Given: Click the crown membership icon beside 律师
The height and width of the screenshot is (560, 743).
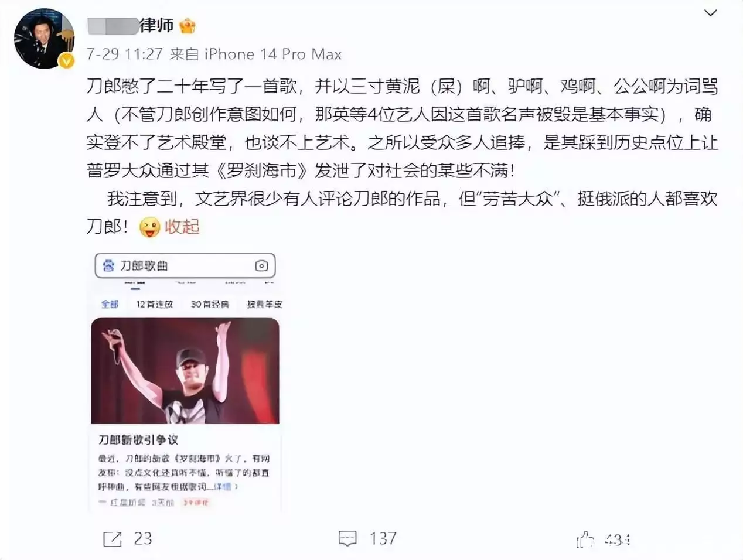Looking at the screenshot, I should click(188, 26).
